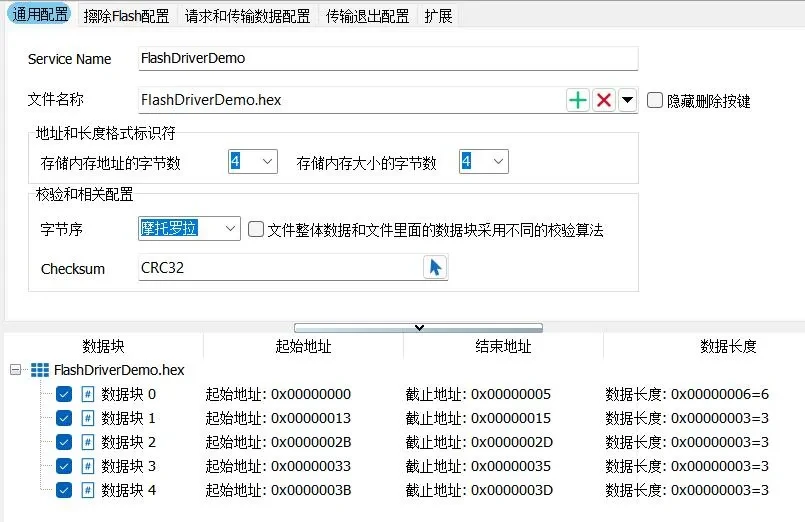Click the red X delete file icon

click(604, 100)
